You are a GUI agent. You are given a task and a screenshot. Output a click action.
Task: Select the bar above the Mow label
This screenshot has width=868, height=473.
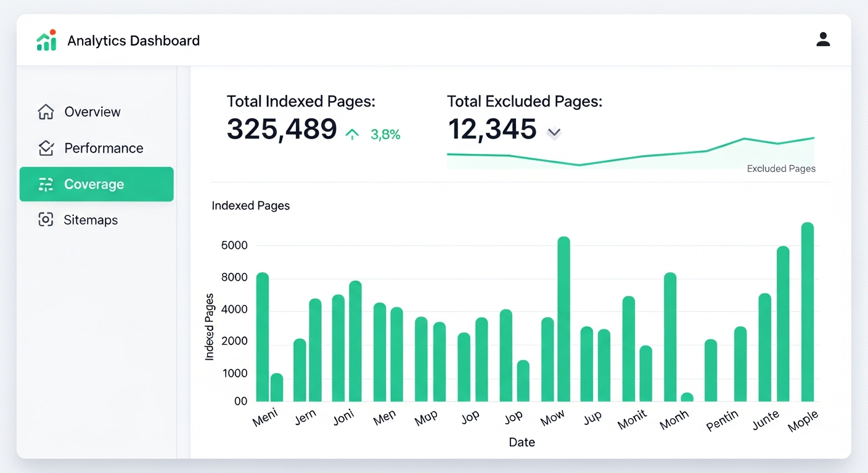563,317
